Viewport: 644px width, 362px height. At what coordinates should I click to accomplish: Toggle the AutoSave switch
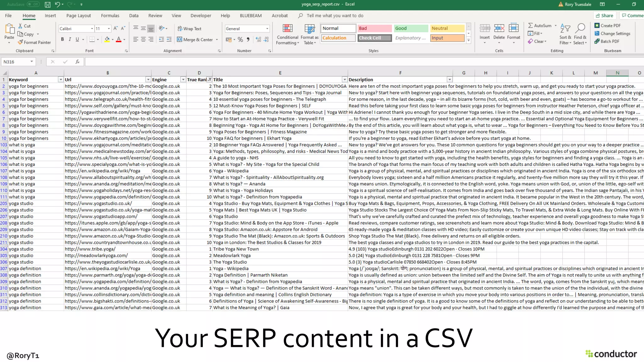click(x=33, y=4)
